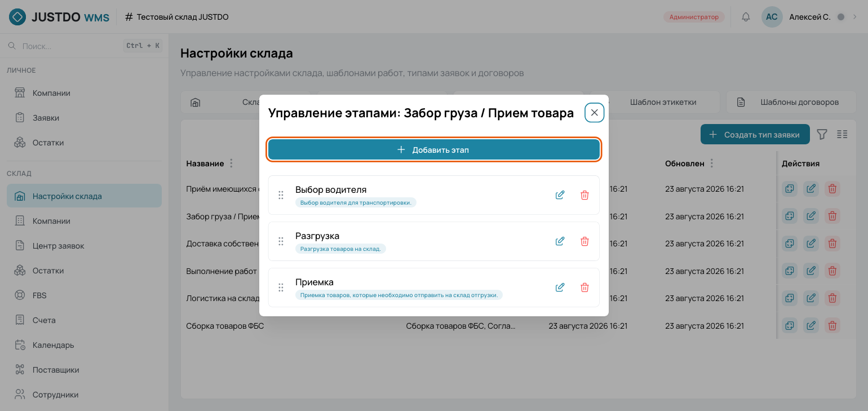The width and height of the screenshot is (868, 411).
Task: Duplicate the Логистика на склад row type
Action: (790, 298)
